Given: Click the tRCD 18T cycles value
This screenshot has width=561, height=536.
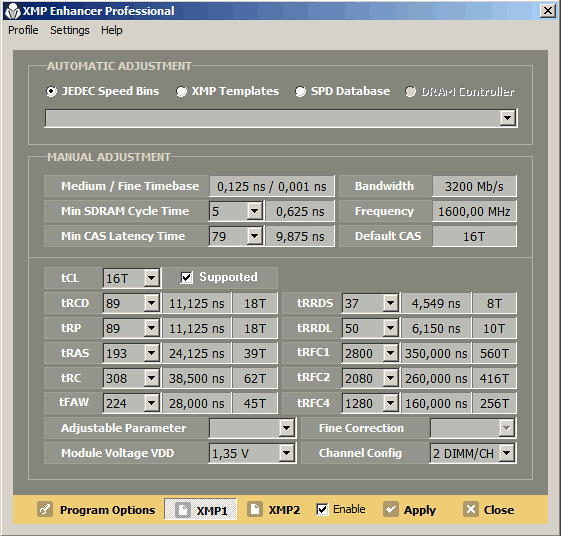Looking at the screenshot, I should click(x=255, y=303).
